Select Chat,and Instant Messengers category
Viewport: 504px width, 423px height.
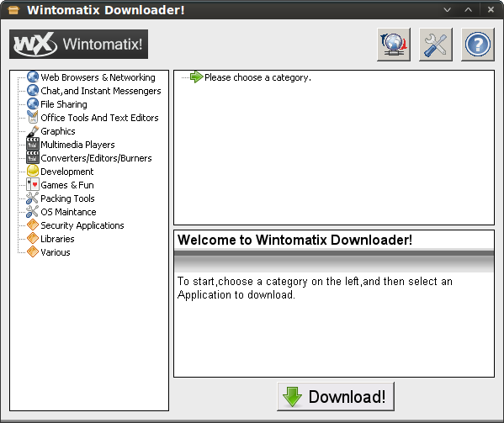101,91
